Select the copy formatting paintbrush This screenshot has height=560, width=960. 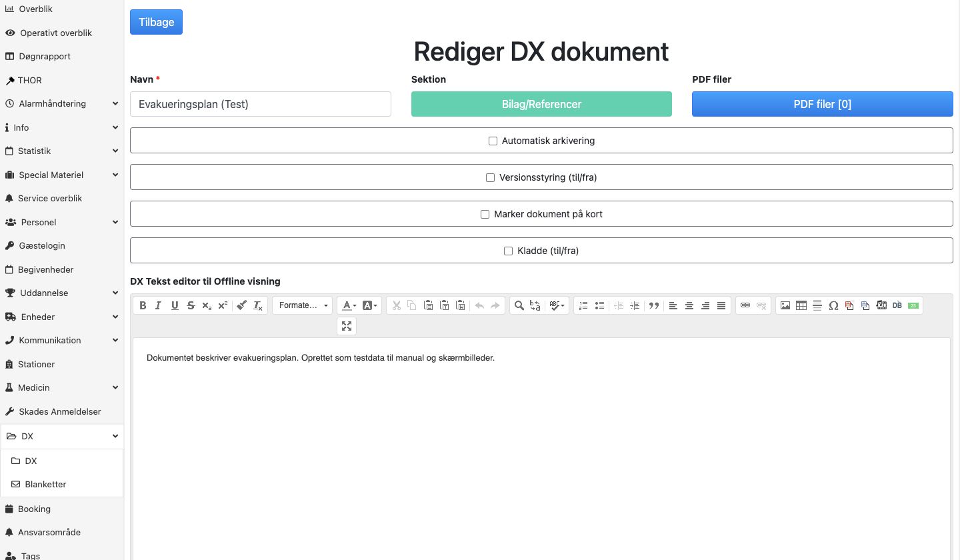click(x=242, y=305)
